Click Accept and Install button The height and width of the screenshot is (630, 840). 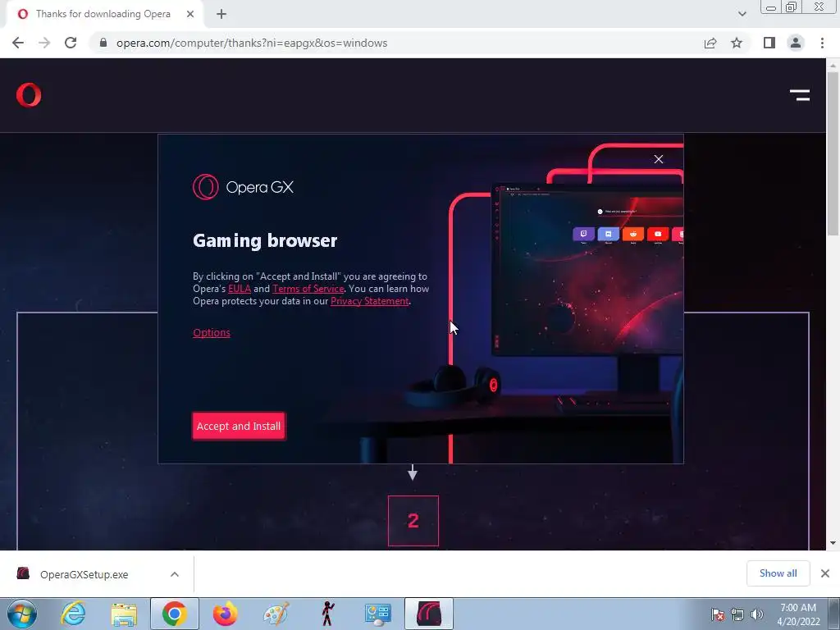(239, 426)
